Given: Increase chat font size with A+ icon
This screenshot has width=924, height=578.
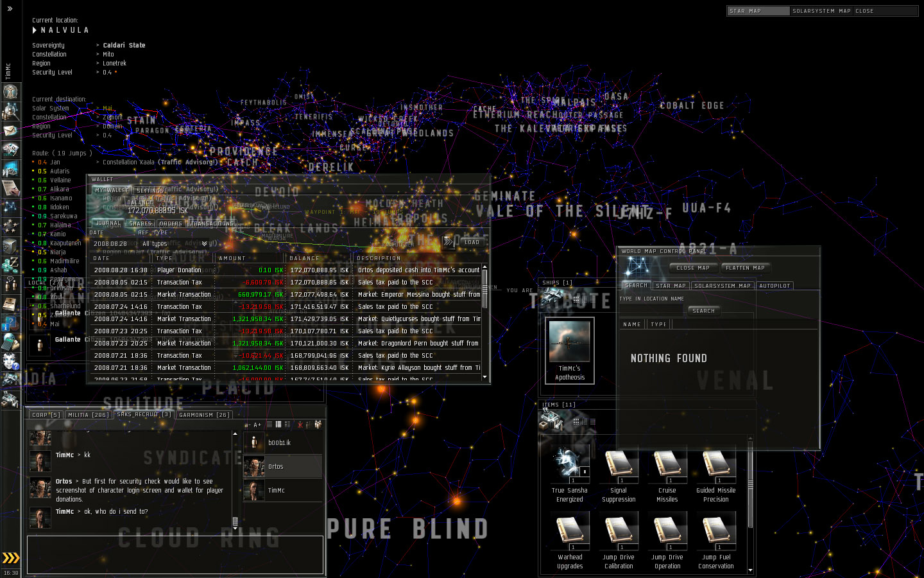Looking at the screenshot, I should (257, 425).
